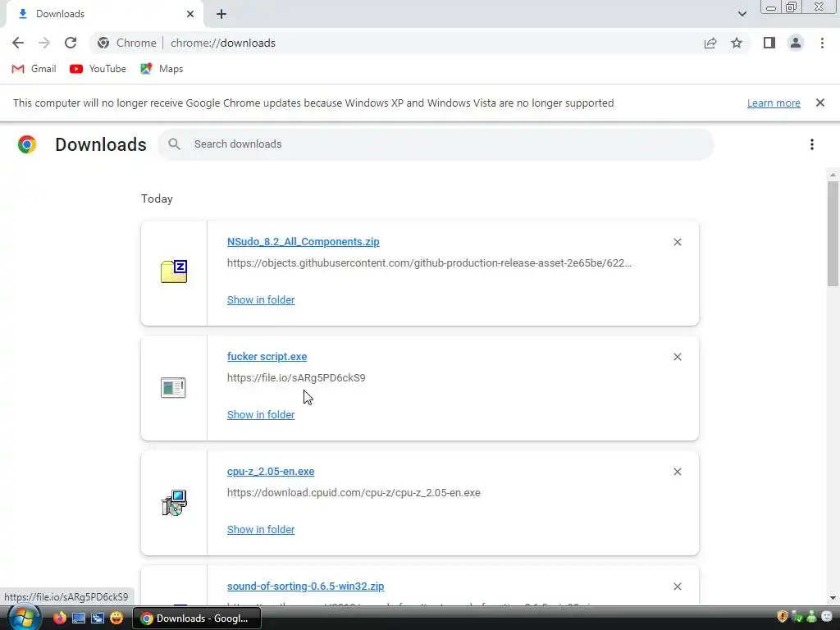Viewport: 840px width, 630px height.
Task: Click the cpu-z installer icon
Action: tap(174, 503)
